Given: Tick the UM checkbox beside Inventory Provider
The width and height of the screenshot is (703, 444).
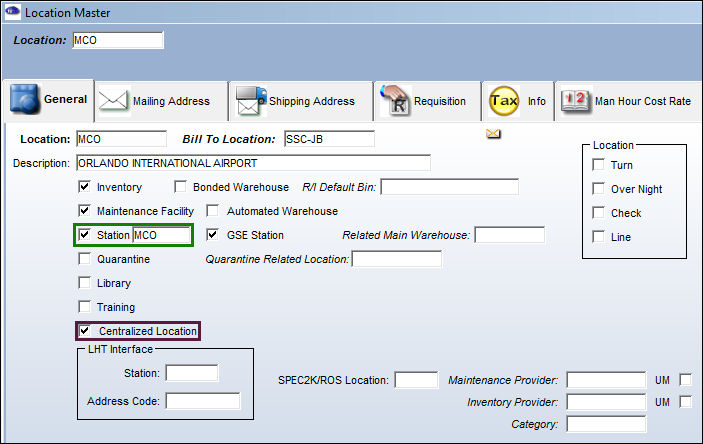Looking at the screenshot, I should 686,402.
